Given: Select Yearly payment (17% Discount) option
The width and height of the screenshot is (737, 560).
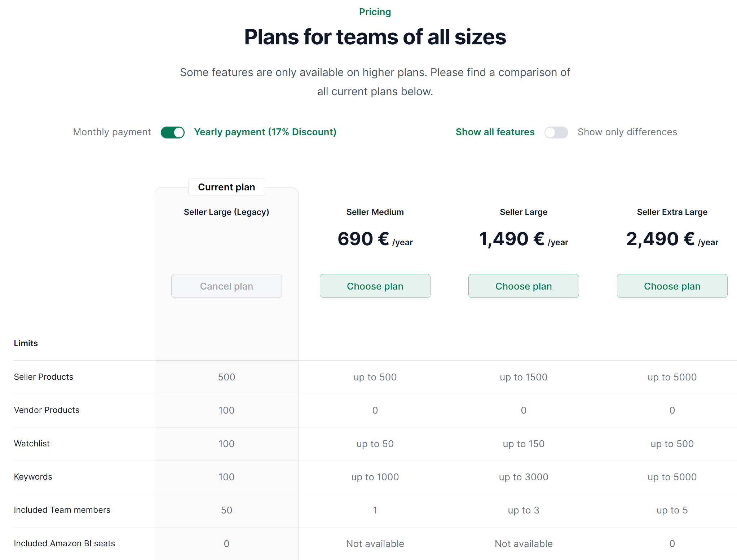Looking at the screenshot, I should [265, 132].
